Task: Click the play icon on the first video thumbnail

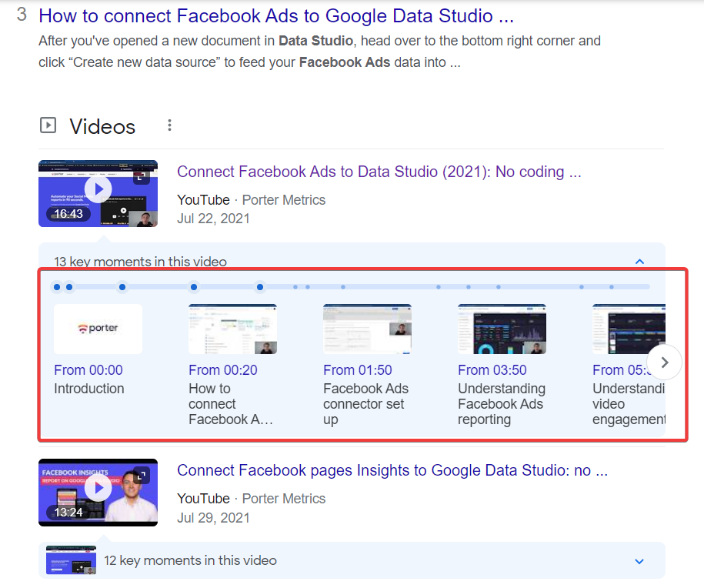Action: pos(98,188)
